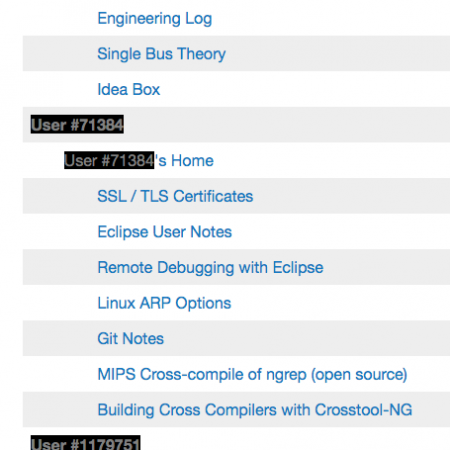Click the User #71384 section heading
This screenshot has height=450, width=450.
(x=77, y=125)
